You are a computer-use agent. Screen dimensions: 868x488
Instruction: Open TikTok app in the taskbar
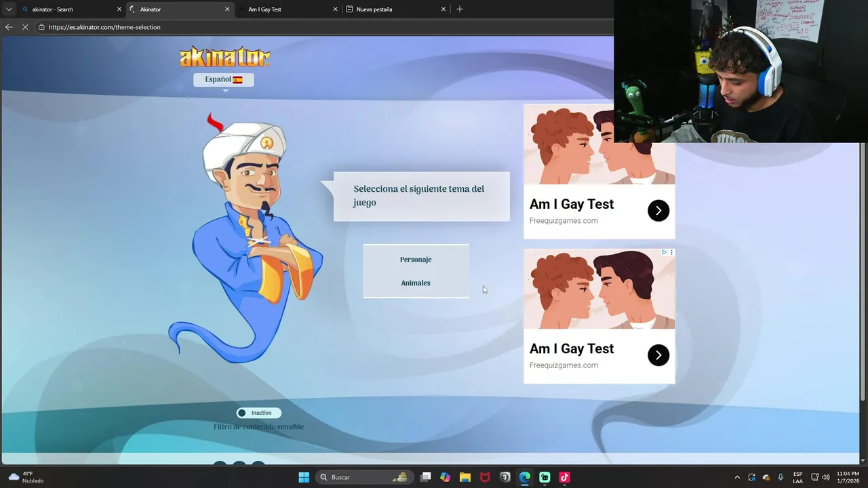(564, 477)
